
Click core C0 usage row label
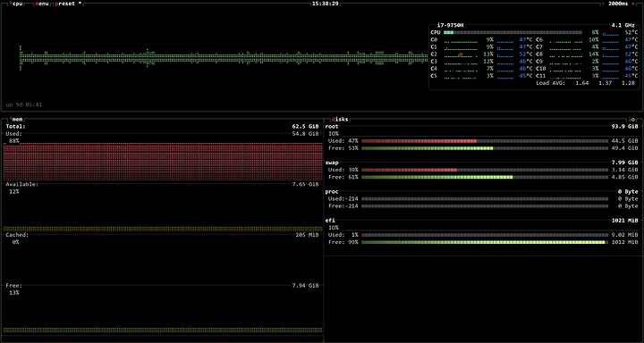click(434, 40)
